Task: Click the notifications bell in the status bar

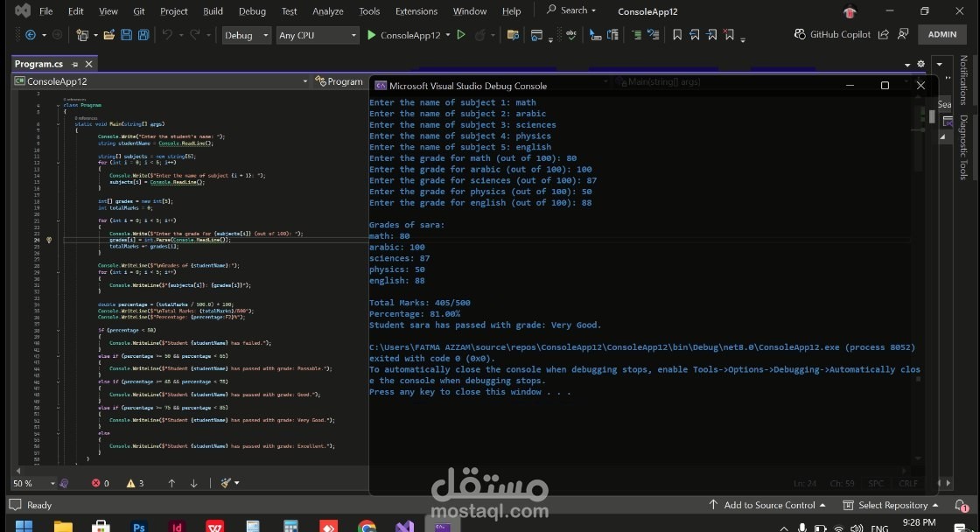Action: pos(962,505)
